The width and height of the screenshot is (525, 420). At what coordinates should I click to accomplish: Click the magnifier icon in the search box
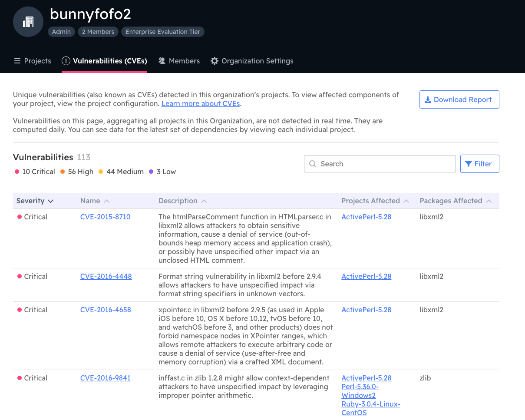(x=313, y=164)
